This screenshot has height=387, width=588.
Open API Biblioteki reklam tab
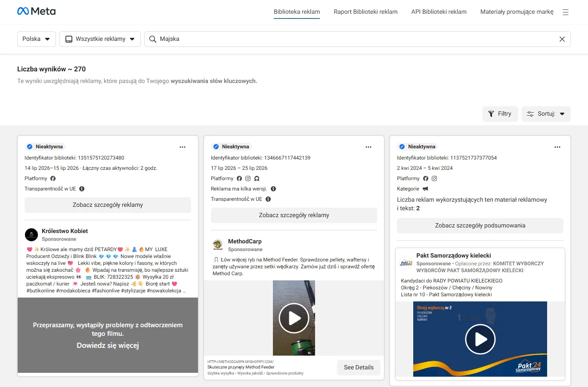point(439,12)
